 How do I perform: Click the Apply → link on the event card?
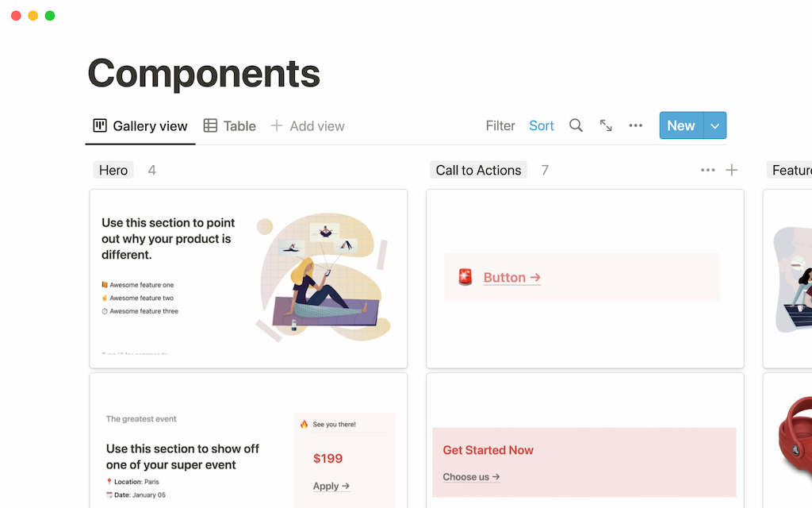point(330,486)
